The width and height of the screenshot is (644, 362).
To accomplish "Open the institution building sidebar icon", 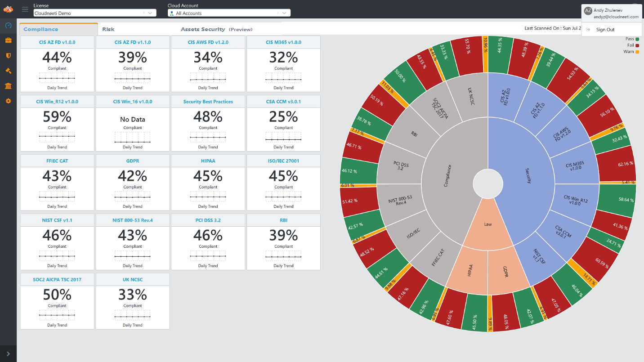I will click(8, 86).
